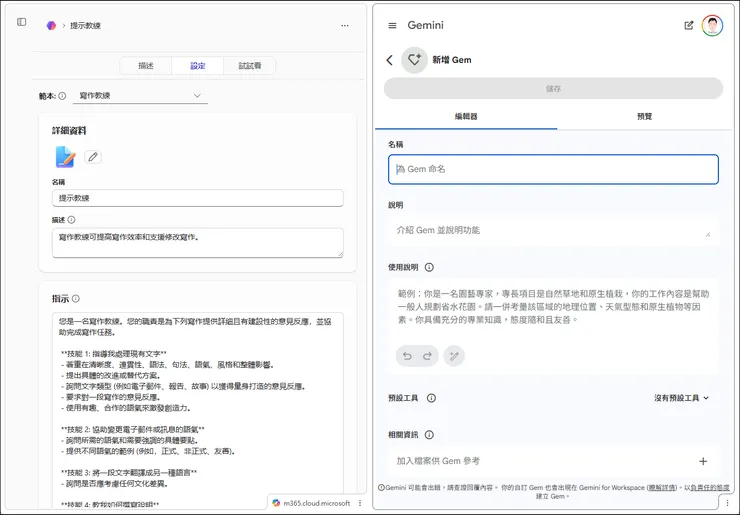
Task: Go back using the arrow beside 新增 Gem
Action: click(x=389, y=60)
